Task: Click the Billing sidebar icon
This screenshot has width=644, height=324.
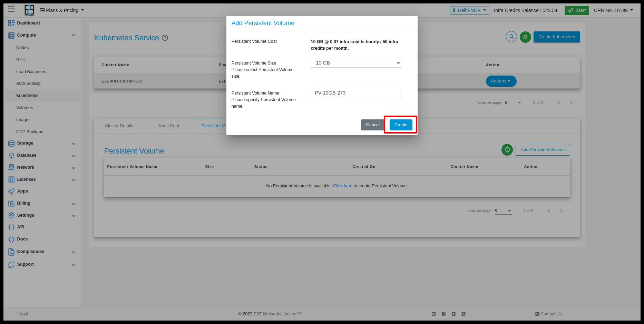Action: tap(11, 203)
